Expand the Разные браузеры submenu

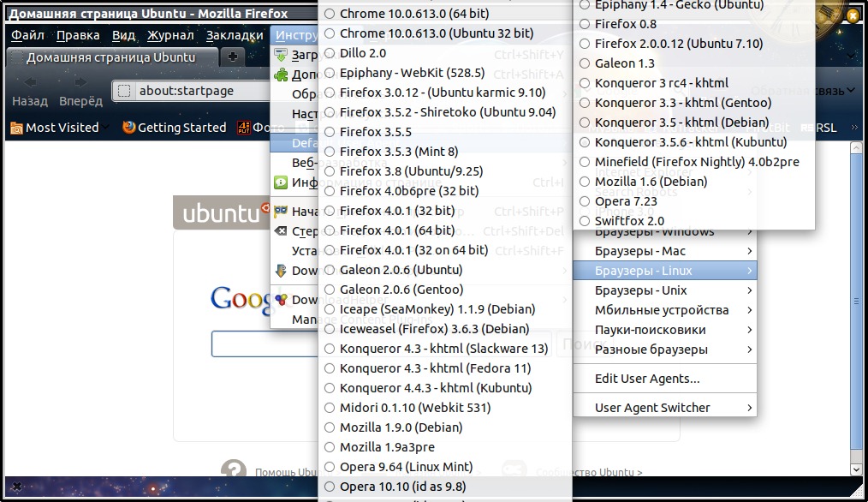coord(664,350)
